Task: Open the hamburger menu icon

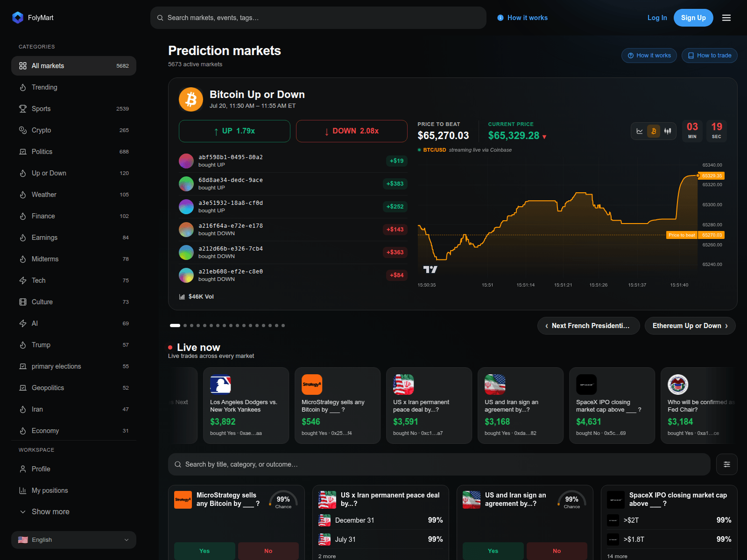Action: (x=726, y=18)
